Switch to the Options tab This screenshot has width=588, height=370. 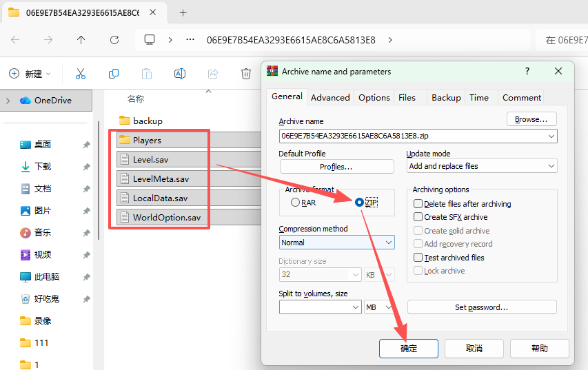pos(374,97)
